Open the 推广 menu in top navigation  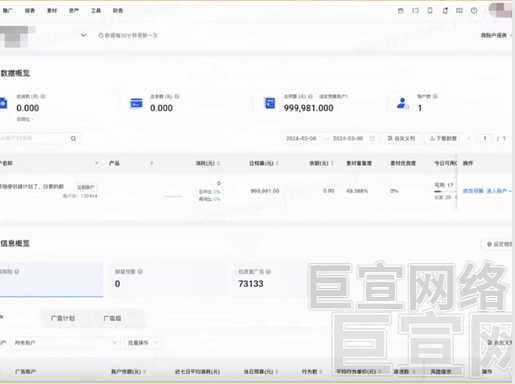pyautogui.click(x=8, y=11)
